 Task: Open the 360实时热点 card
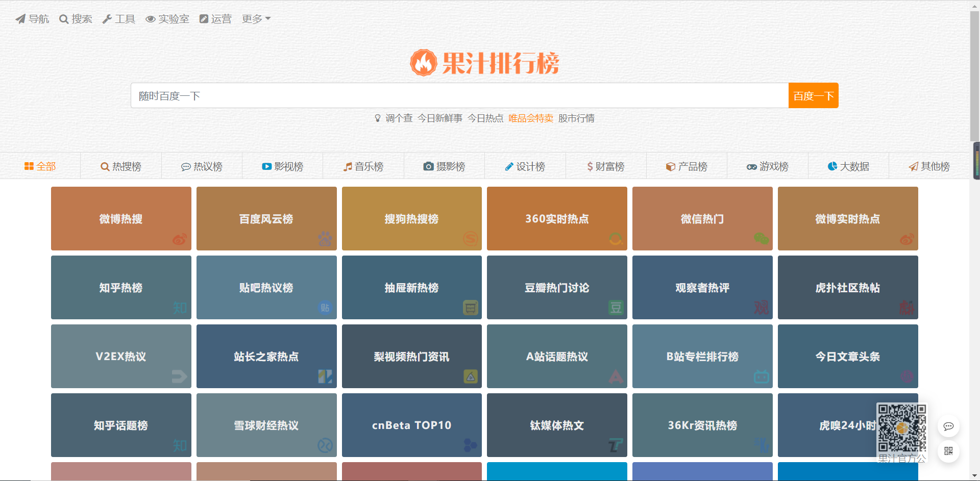tap(557, 218)
